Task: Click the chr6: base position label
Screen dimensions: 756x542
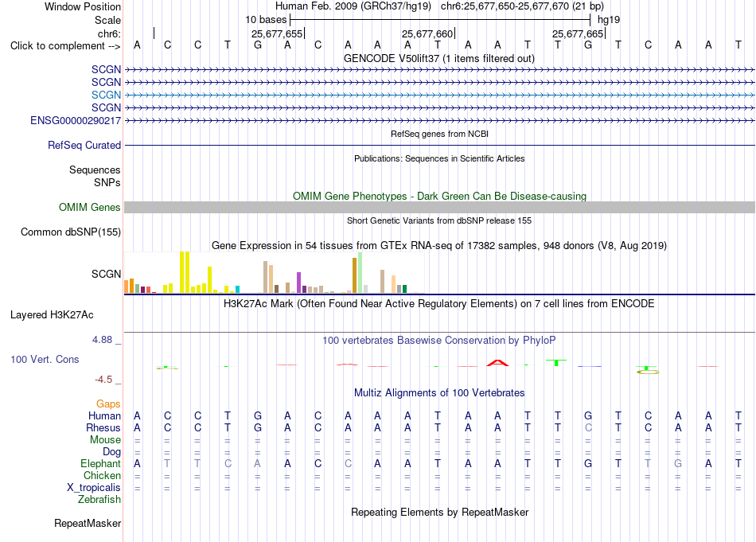Action: tap(109, 33)
